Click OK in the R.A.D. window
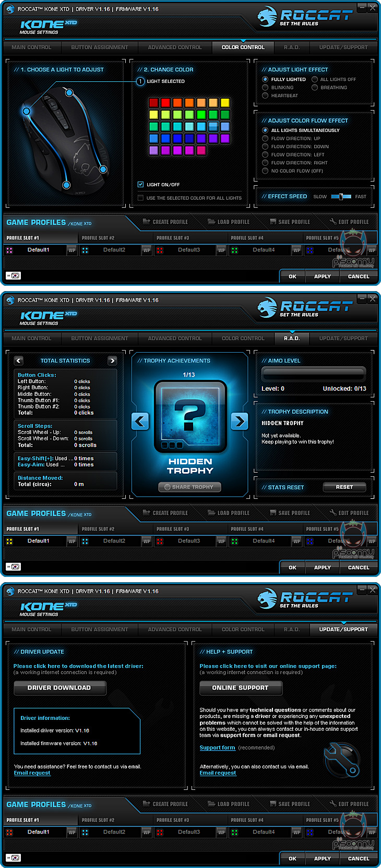Image resolution: width=381 pixels, height=868 pixels. click(293, 568)
